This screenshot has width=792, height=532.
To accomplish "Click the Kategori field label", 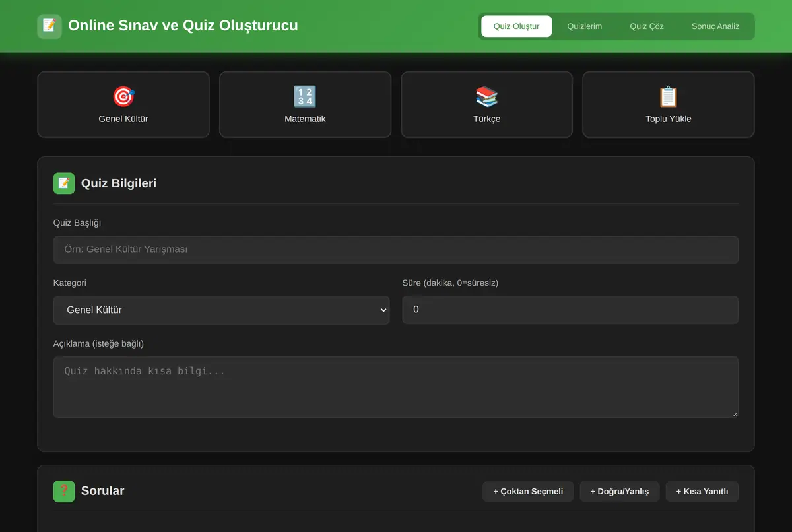I will click(x=70, y=283).
